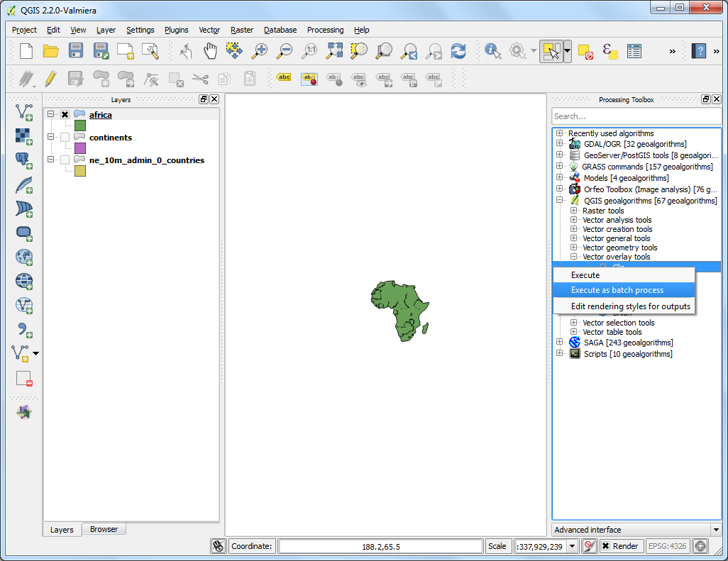Click the green africa layer swatch
This screenshot has width=728, height=561.
(x=80, y=126)
